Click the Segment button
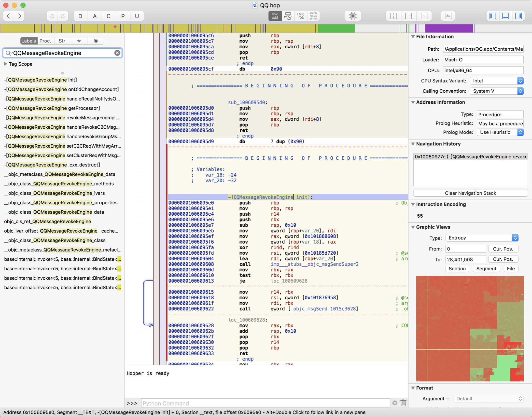Screen dimensions: 532x417 486,269
